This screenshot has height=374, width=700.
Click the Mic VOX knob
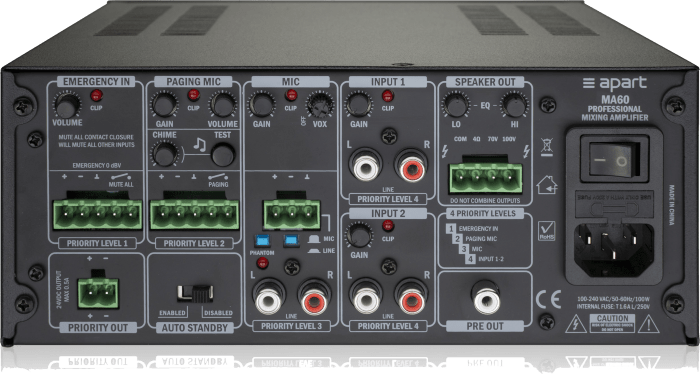tap(320, 105)
